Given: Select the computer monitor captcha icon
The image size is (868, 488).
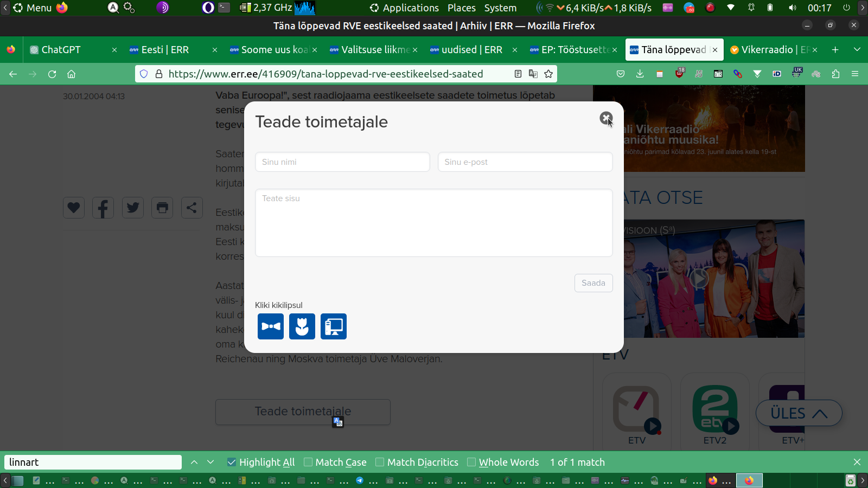Looking at the screenshot, I should point(334,326).
